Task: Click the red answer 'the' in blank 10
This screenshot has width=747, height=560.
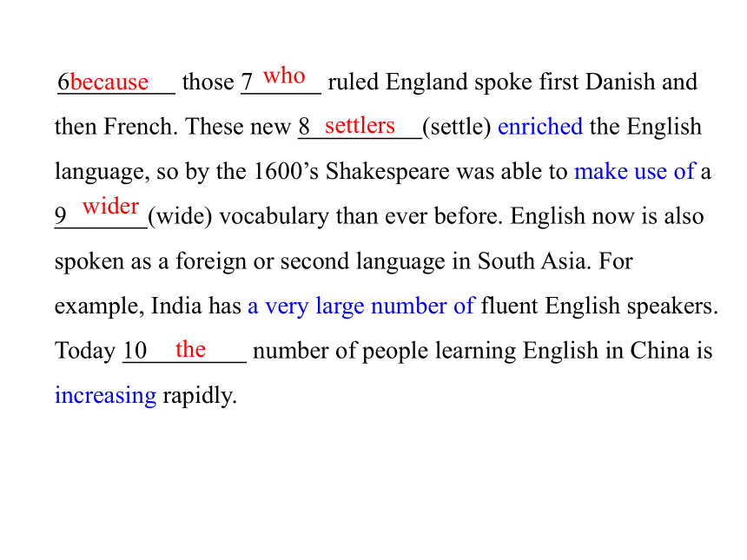Action: 190,349
